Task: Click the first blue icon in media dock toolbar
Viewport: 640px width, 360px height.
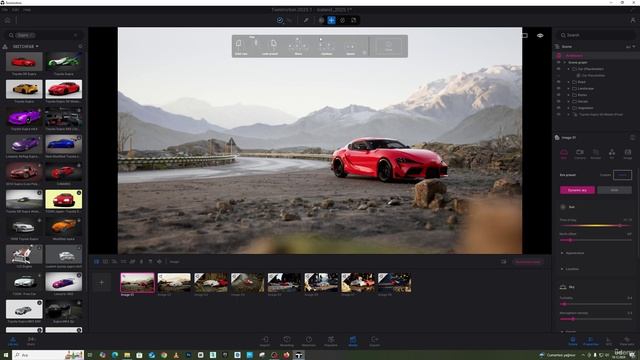Action: [x=96, y=262]
